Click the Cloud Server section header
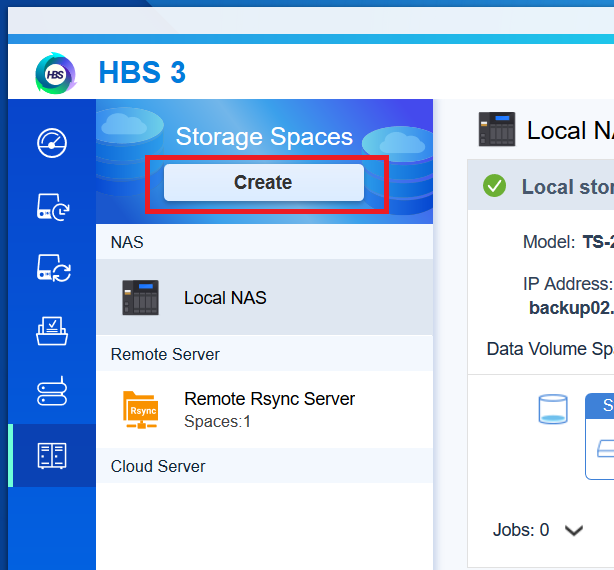Image resolution: width=614 pixels, height=570 pixels. [x=264, y=466]
